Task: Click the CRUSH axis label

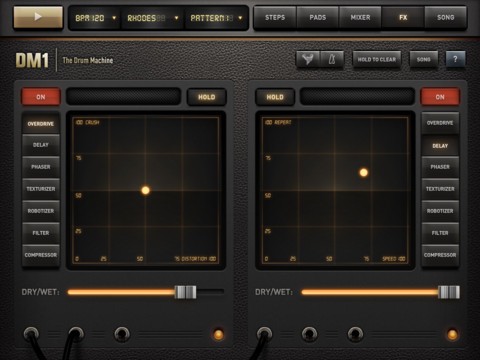Action: point(92,123)
